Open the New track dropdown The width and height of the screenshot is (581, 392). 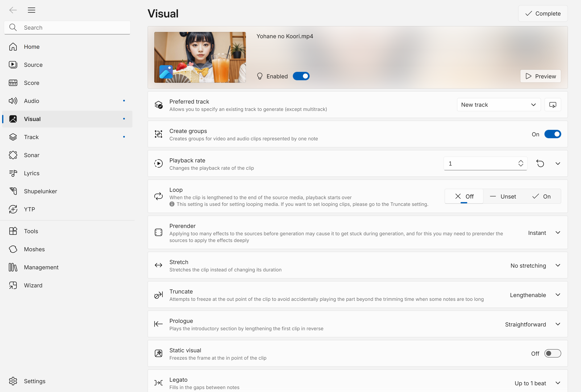point(499,105)
